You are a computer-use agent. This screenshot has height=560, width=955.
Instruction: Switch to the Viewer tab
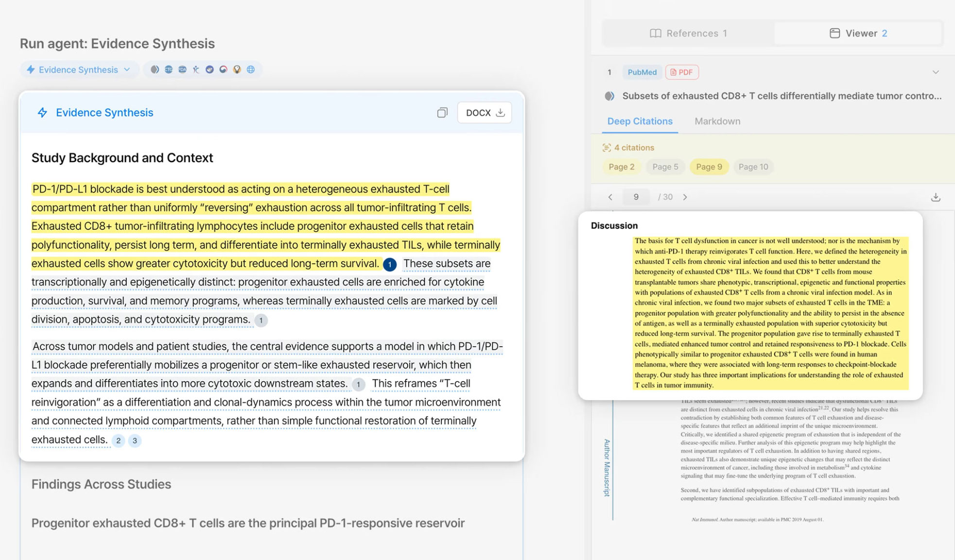click(x=858, y=33)
